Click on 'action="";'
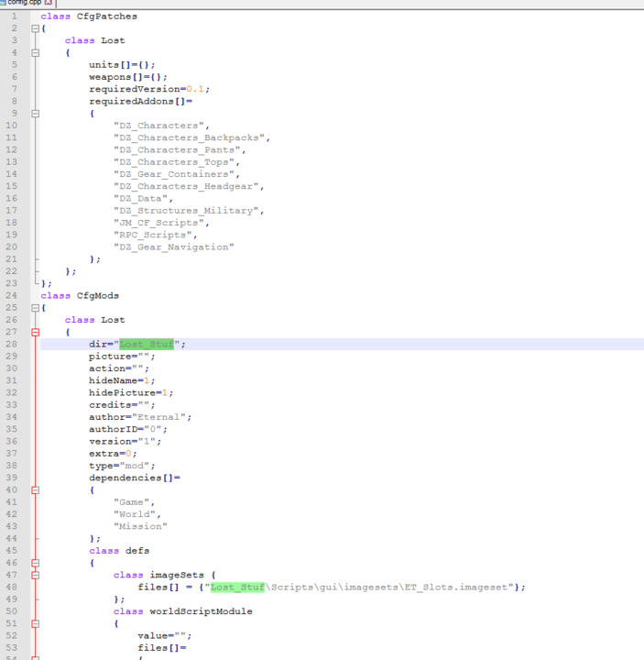 coord(119,368)
